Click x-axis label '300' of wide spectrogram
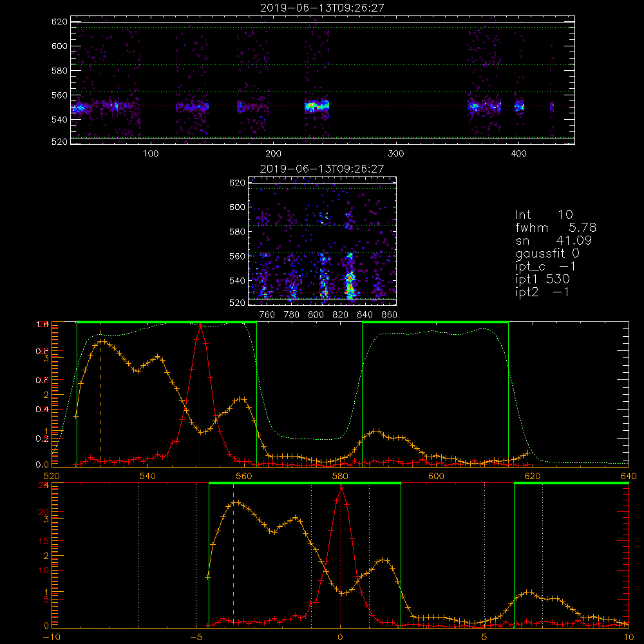The image size is (644, 644). [396, 154]
